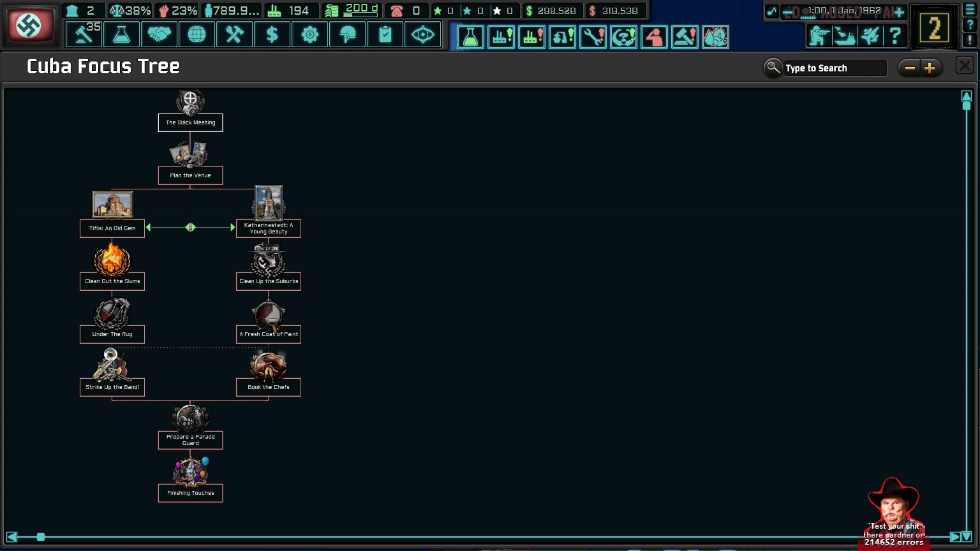Viewport: 980px width, 551px height.
Task: Open the construction hammer-and-wrench menu
Action: (234, 34)
